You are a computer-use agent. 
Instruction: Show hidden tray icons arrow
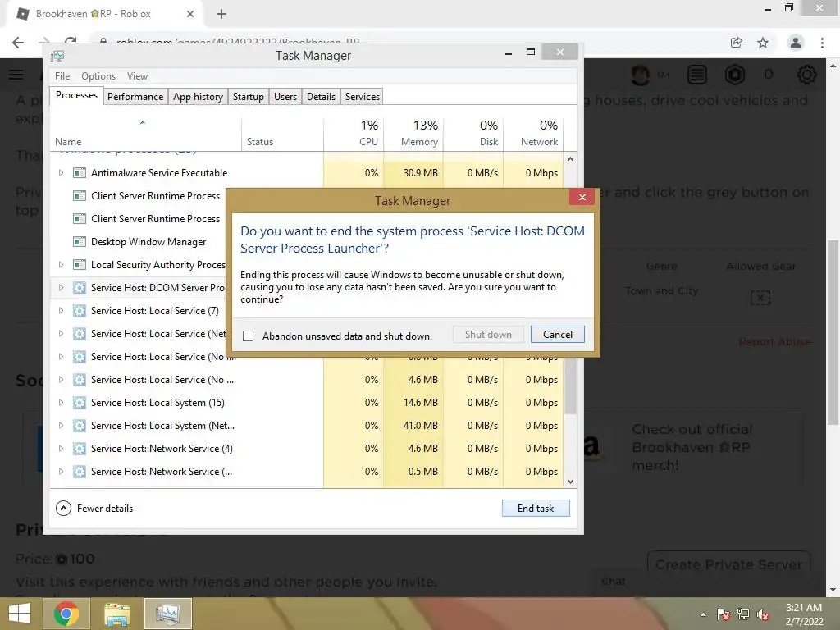703,614
